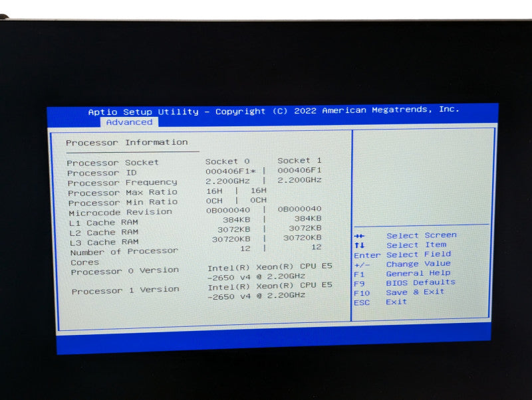Click ESC Exit help entry
The width and height of the screenshot is (532, 400).
click(380, 302)
